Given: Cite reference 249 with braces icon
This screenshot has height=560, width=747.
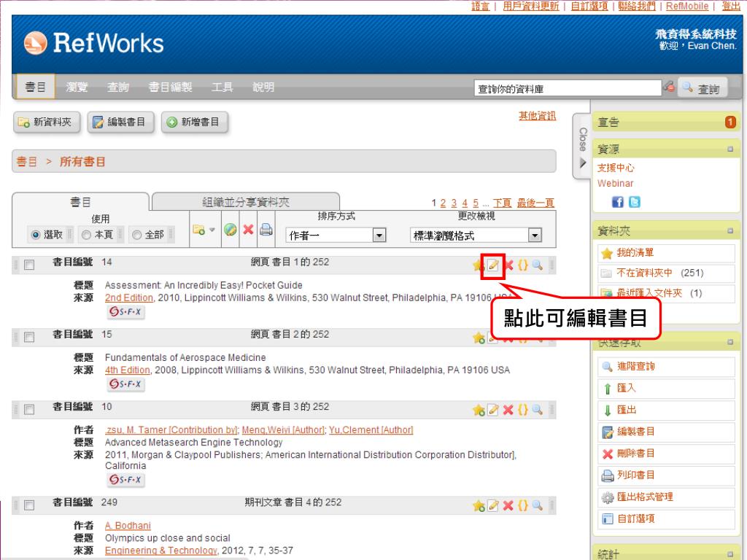Looking at the screenshot, I should 523,506.
